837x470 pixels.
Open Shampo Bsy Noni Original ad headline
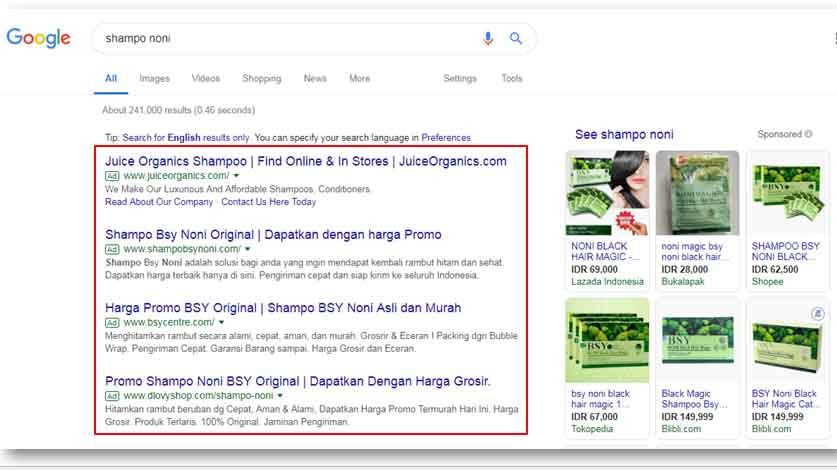pos(273,234)
